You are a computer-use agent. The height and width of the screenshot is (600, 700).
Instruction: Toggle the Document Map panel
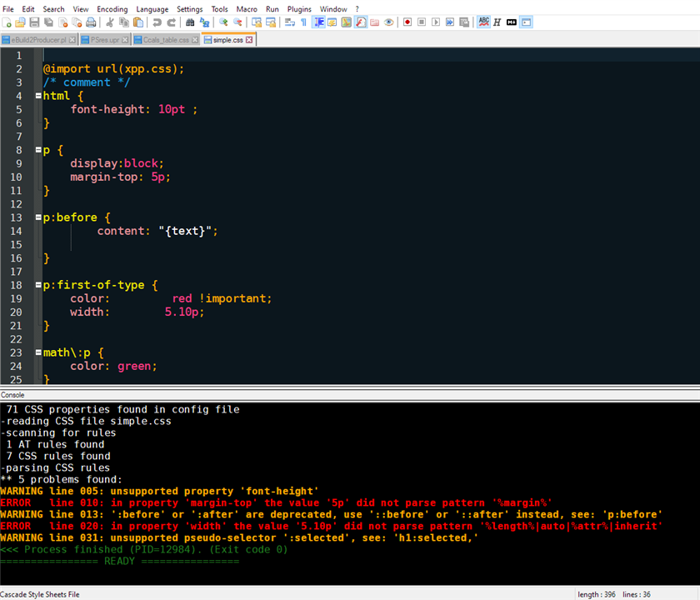pos(347,22)
